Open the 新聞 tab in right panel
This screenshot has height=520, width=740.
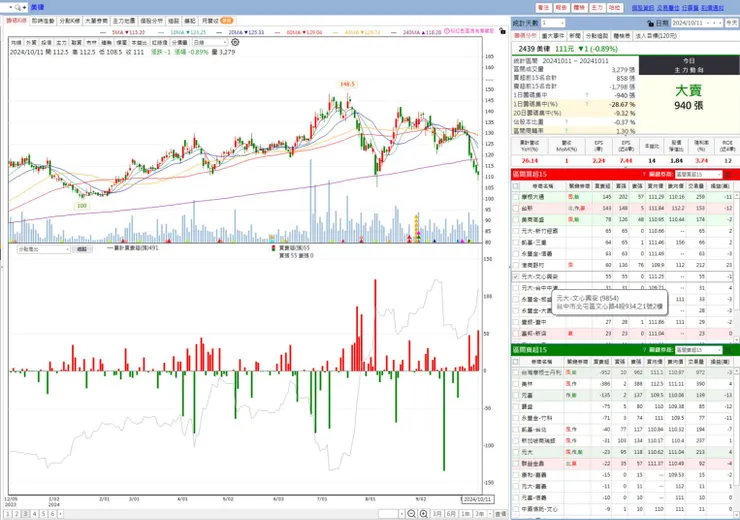tap(575, 35)
